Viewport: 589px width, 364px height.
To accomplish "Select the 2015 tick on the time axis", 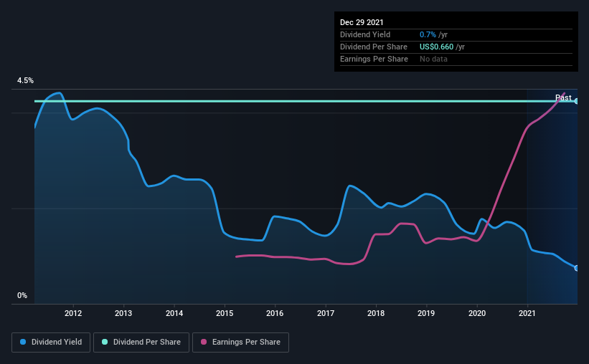I will coord(225,313).
